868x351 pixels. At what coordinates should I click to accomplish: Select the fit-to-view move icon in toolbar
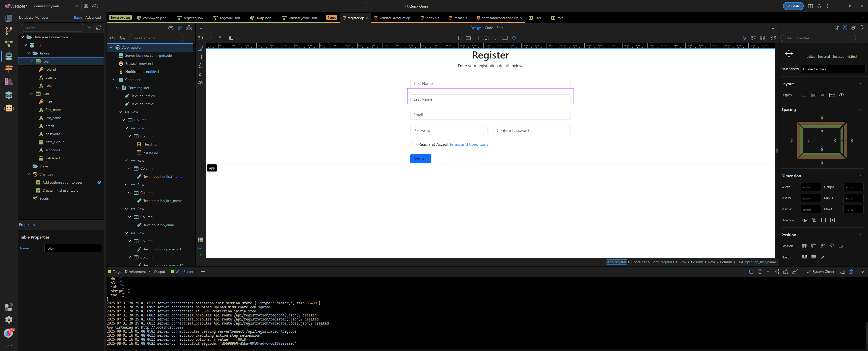coord(514,38)
